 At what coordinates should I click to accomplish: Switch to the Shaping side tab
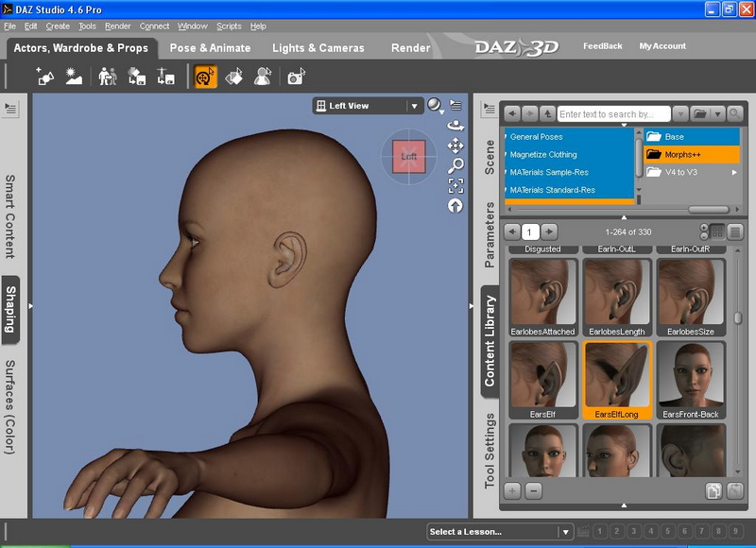[10, 309]
